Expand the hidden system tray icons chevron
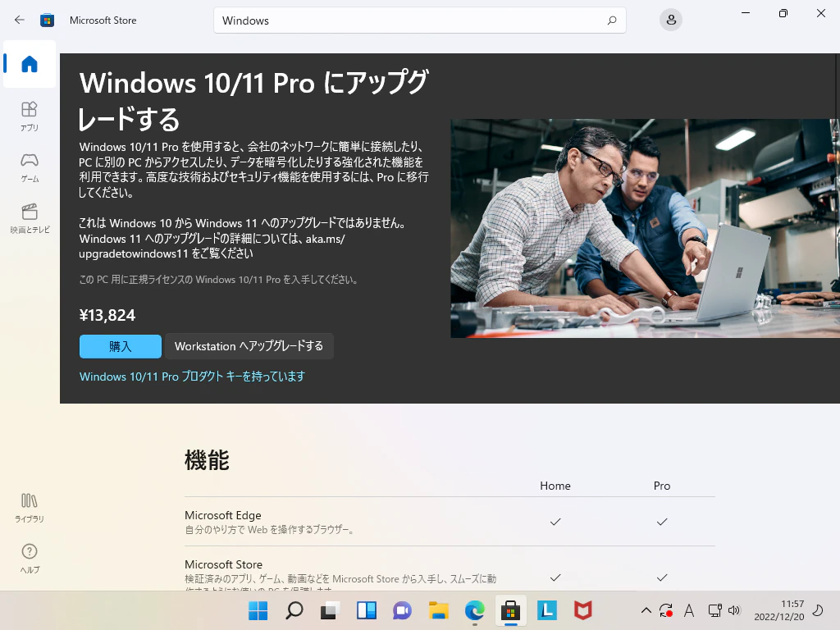840x630 pixels. (x=646, y=610)
